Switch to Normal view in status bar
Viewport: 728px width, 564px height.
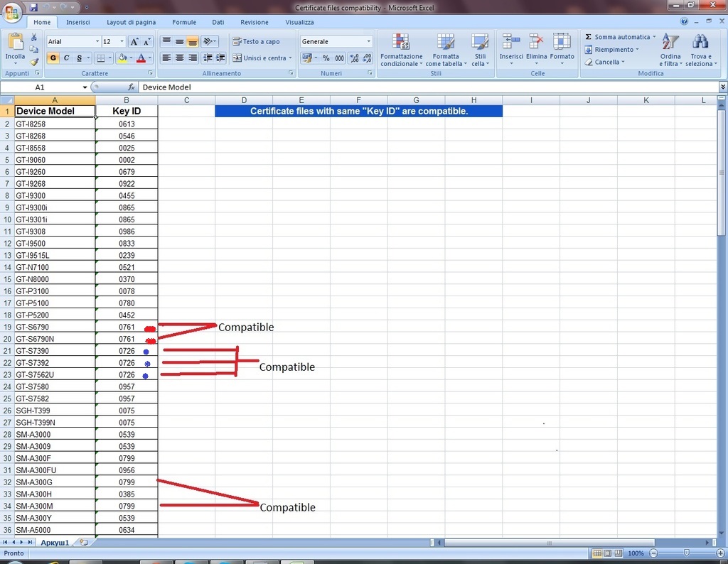tap(597, 553)
